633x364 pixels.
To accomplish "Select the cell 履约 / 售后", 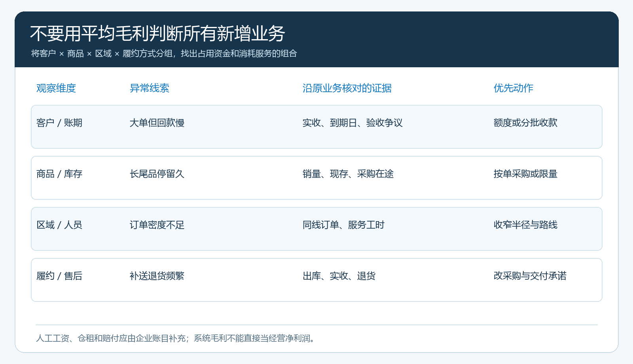I will tap(59, 276).
